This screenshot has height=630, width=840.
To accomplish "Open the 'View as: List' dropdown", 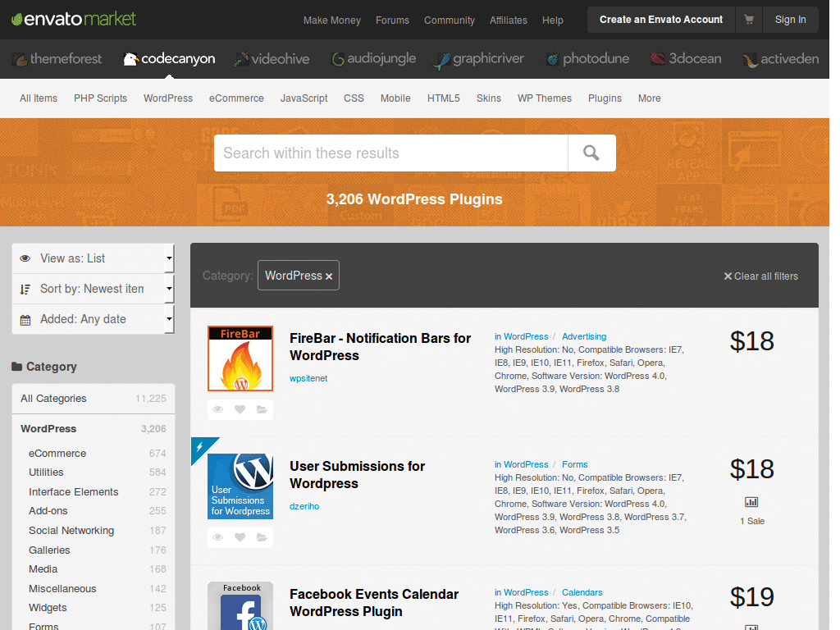I will point(93,258).
